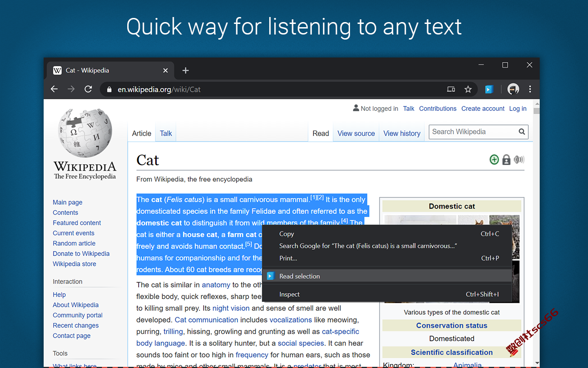
Task: Open the Cat communication link
Action: click(x=206, y=320)
